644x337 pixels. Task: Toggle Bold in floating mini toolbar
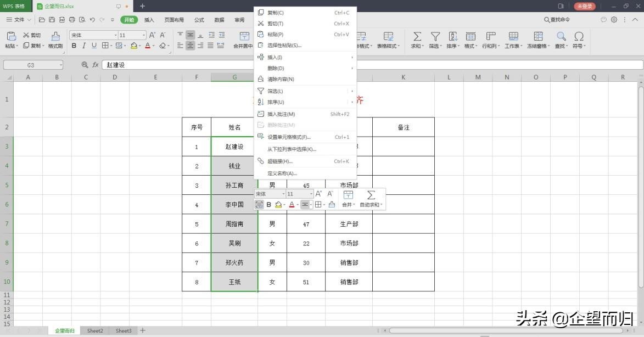tap(269, 204)
